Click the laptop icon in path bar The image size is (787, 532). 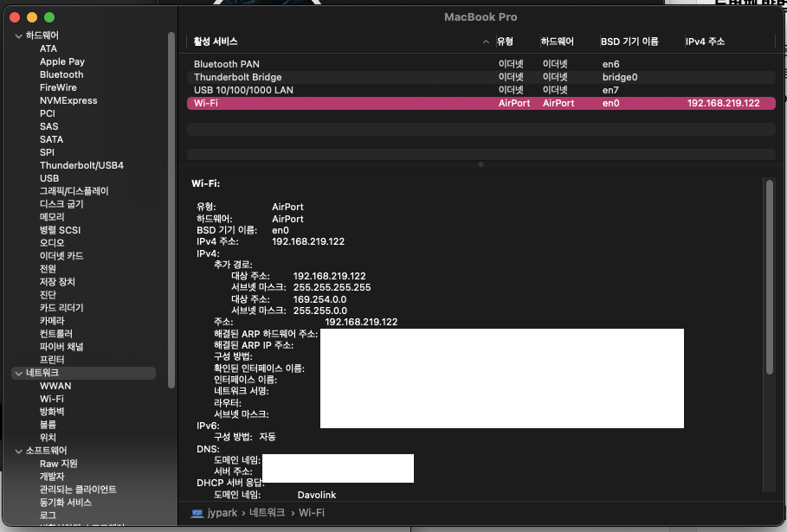coord(197,513)
